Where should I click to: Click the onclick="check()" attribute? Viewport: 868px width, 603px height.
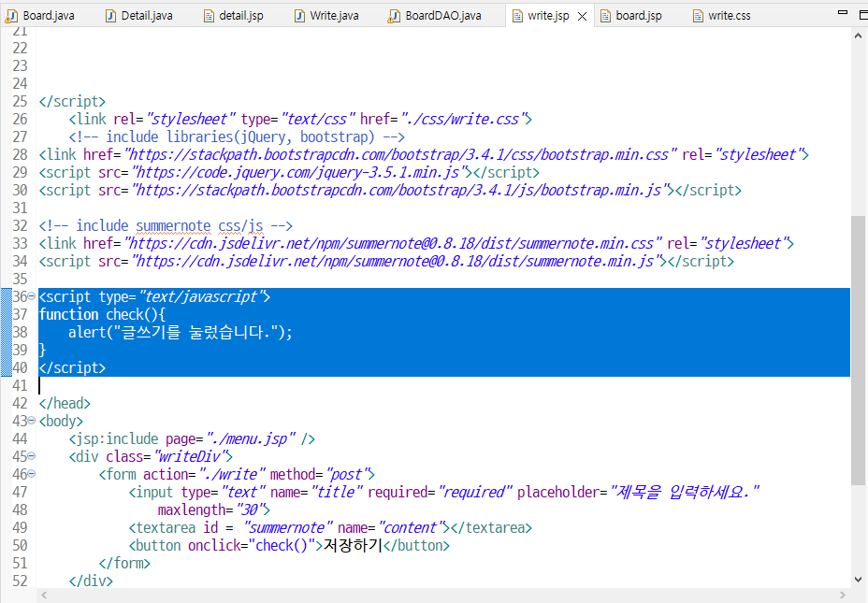point(252,545)
